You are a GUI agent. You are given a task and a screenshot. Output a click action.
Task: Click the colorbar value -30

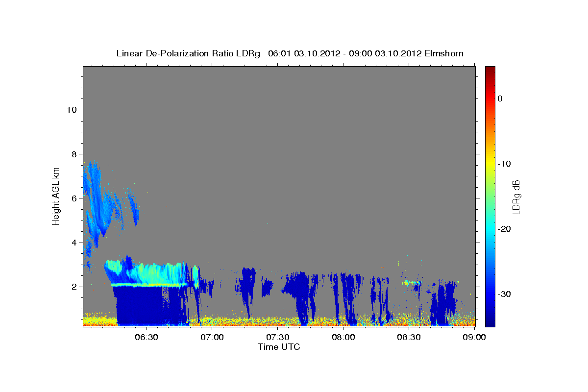[x=504, y=294]
